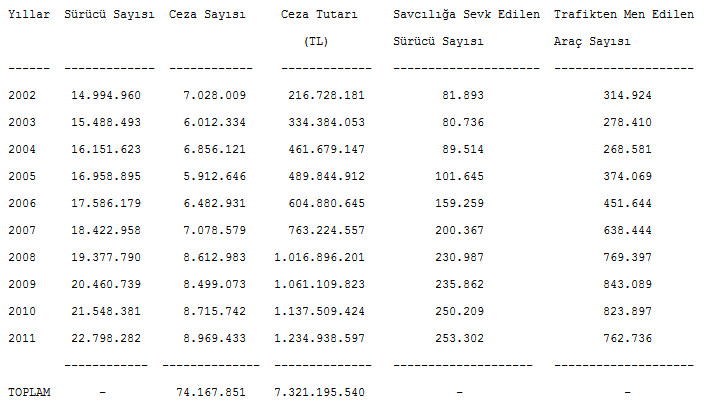The width and height of the screenshot is (709, 407).
Task: Select penalty count 6.856.121 for 2004
Action: (x=214, y=150)
